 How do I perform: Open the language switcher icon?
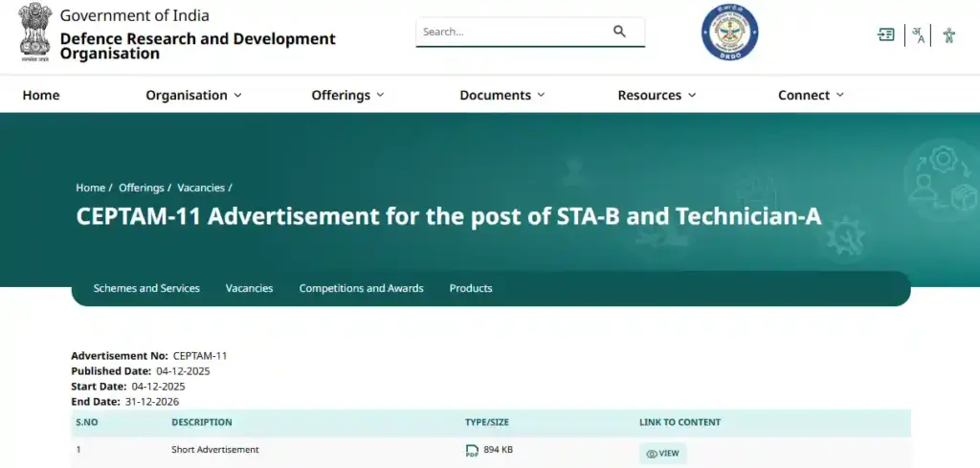tap(918, 35)
